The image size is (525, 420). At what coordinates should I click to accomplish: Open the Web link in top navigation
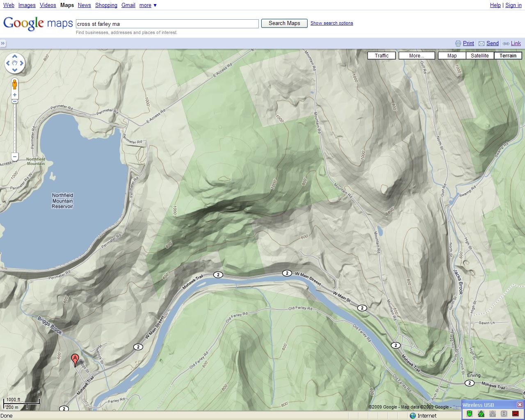9,5
